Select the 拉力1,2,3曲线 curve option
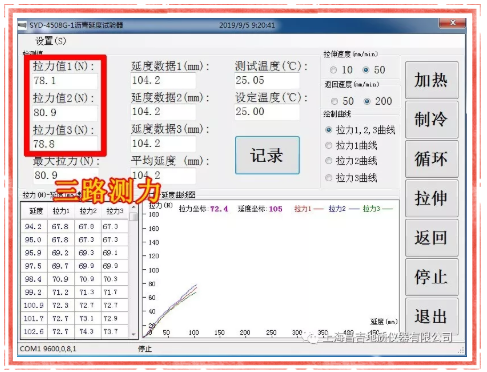Image resolution: width=487 pixels, height=372 pixels. pos(329,130)
